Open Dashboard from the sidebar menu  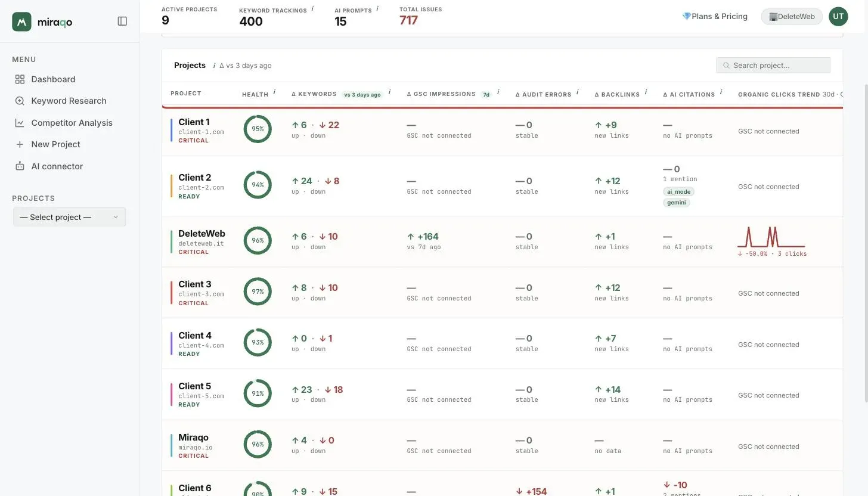pos(53,79)
